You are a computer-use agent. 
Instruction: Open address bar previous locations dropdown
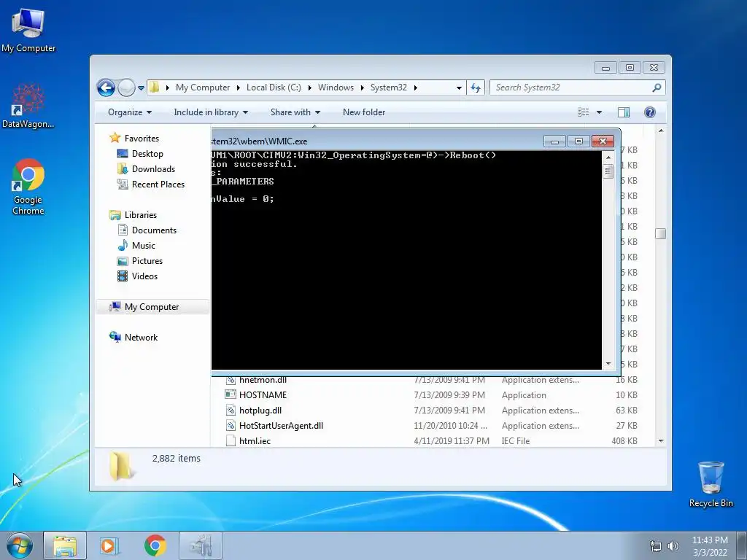click(x=459, y=87)
